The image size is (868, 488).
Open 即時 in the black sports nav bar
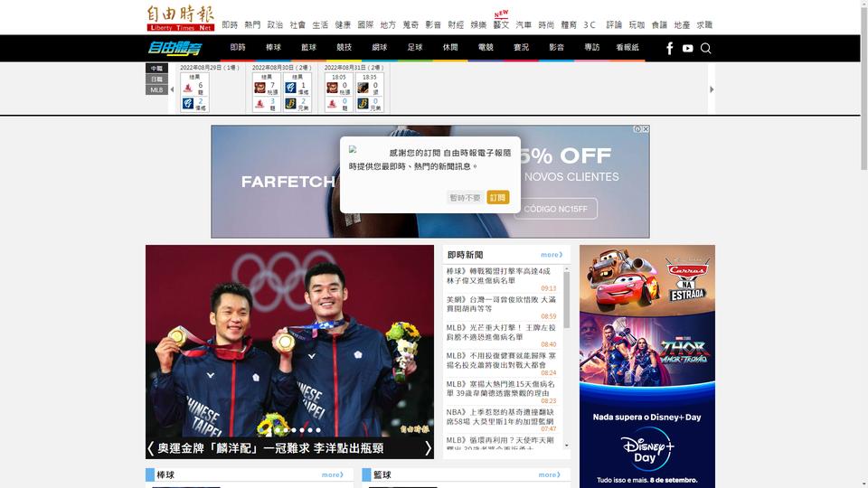pos(238,48)
